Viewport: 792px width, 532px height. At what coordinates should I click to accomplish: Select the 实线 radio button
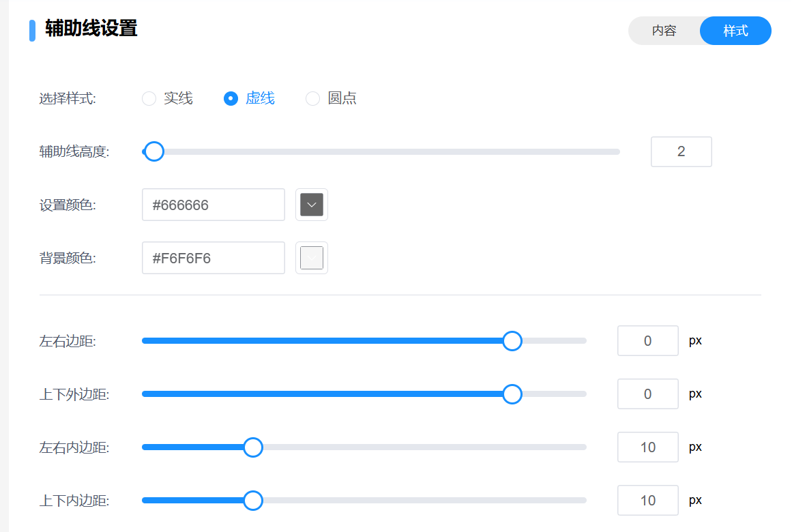149,99
